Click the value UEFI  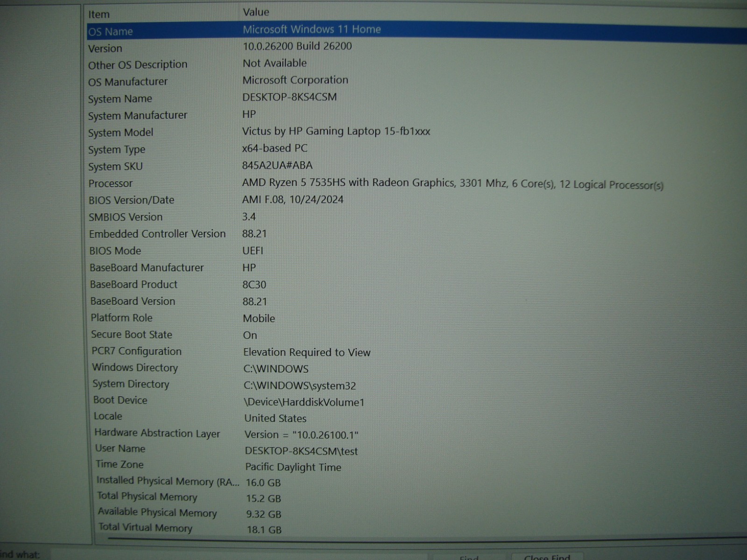tap(253, 251)
